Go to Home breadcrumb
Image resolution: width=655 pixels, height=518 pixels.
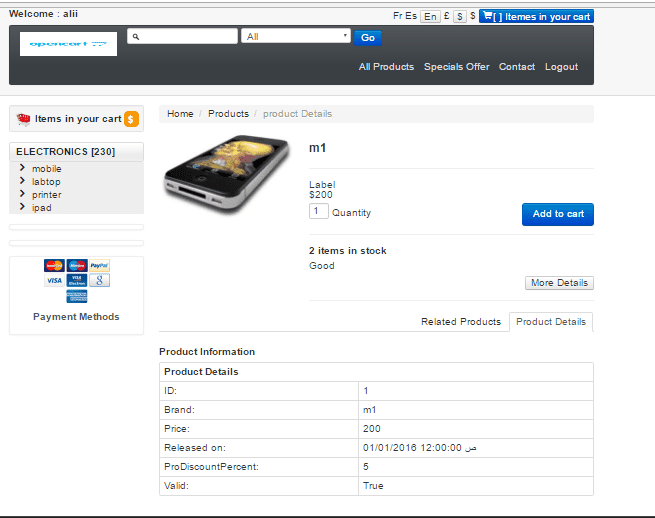(180, 114)
